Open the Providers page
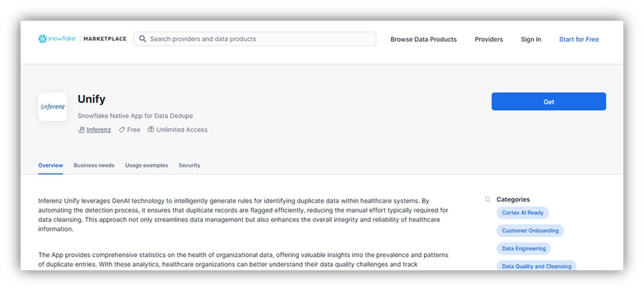 tap(489, 39)
